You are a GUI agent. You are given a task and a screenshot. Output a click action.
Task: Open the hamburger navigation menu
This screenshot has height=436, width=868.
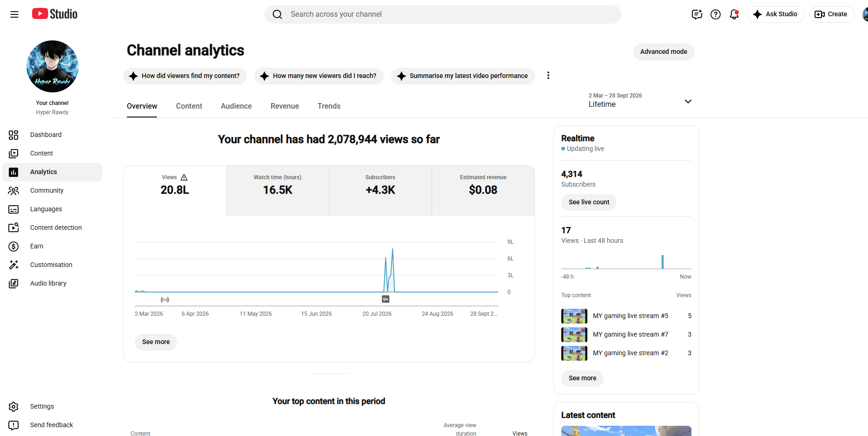pyautogui.click(x=14, y=14)
